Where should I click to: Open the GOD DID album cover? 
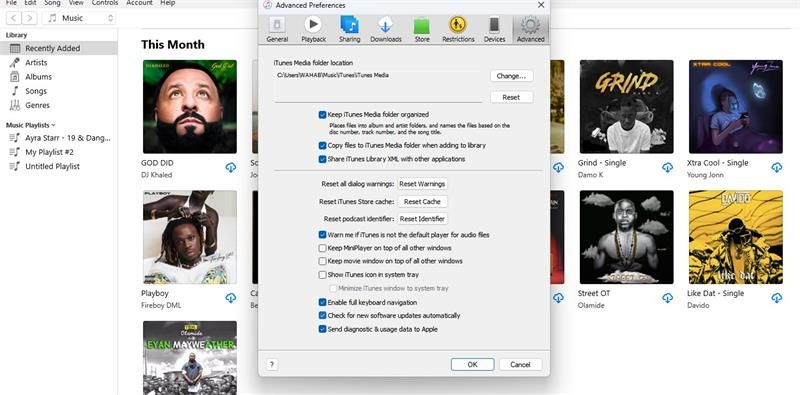190,107
